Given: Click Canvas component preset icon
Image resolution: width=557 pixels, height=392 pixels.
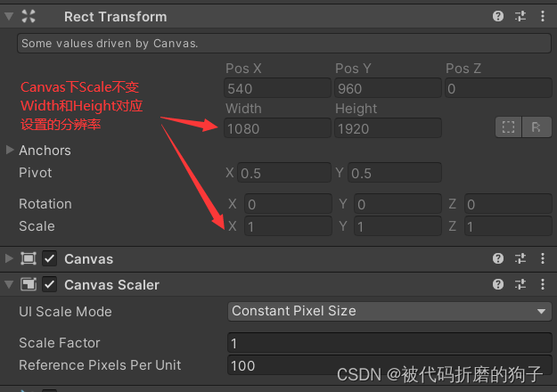Looking at the screenshot, I should [x=520, y=258].
